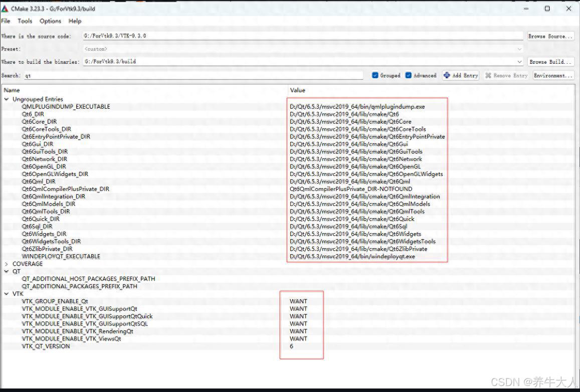Click the CMake logo icon in title bar

tap(5, 8)
